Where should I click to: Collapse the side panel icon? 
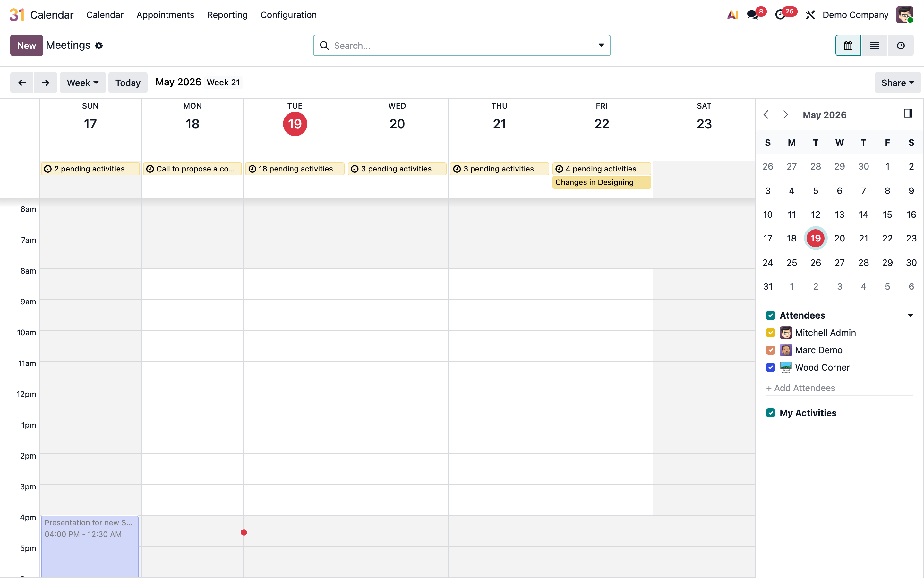point(908,114)
